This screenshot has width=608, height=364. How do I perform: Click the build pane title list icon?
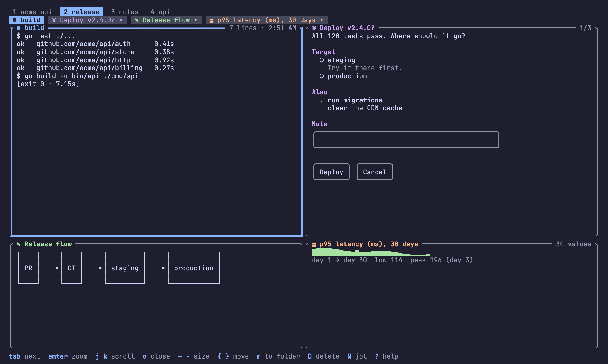(19, 28)
